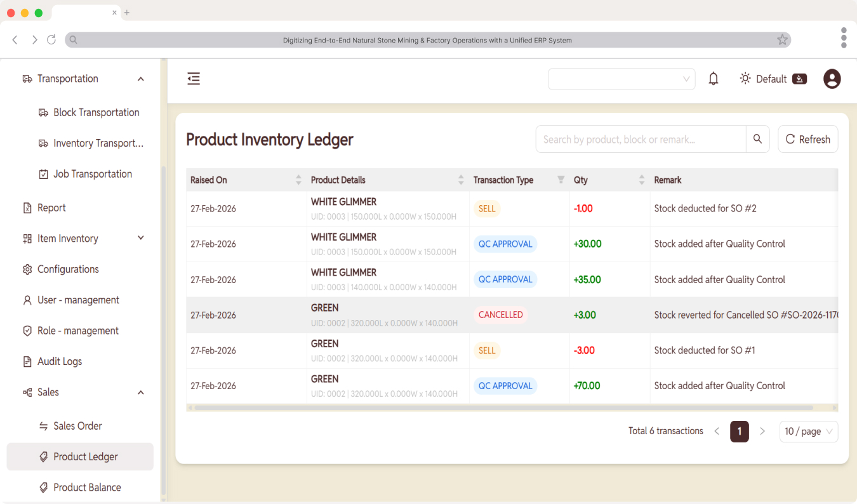Image resolution: width=857 pixels, height=504 pixels.
Task: Click the filter icon on Transaction Type
Action: [x=561, y=180]
